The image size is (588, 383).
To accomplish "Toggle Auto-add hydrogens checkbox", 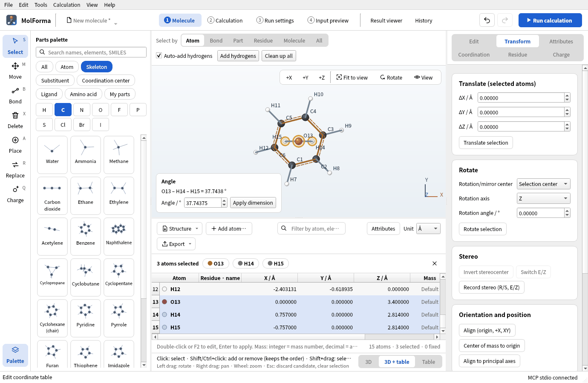I will (159, 56).
